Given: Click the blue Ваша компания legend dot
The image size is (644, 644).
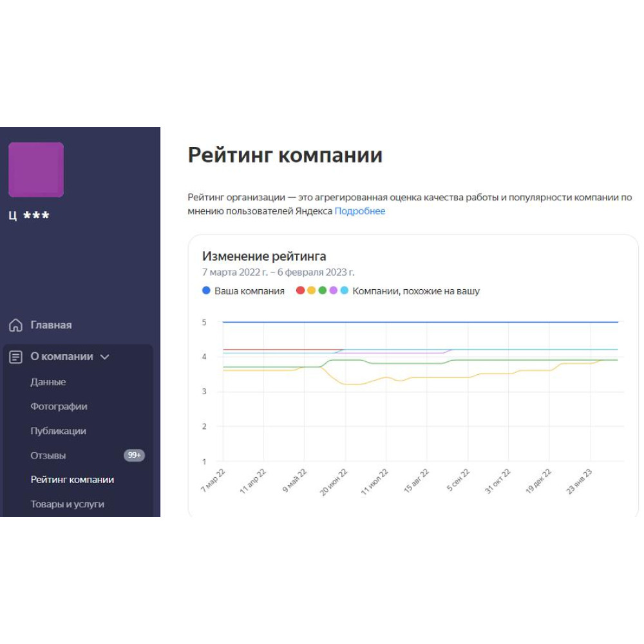Looking at the screenshot, I should [x=206, y=291].
